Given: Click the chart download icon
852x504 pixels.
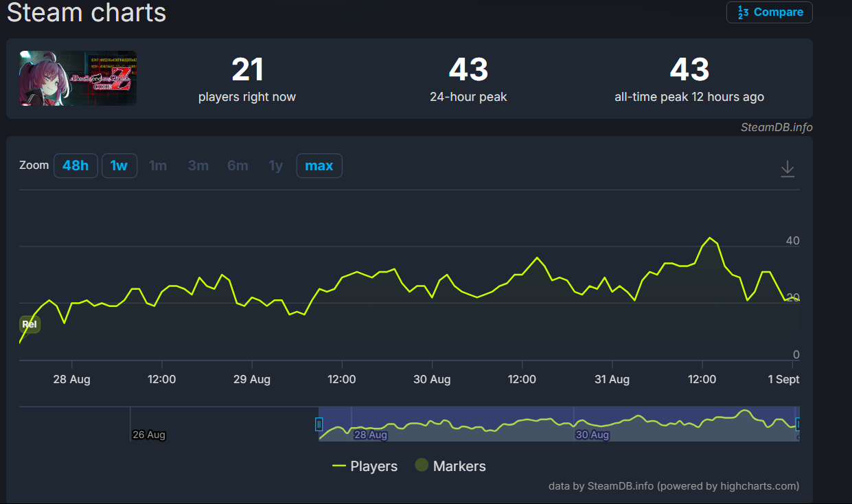Looking at the screenshot, I should [787, 169].
